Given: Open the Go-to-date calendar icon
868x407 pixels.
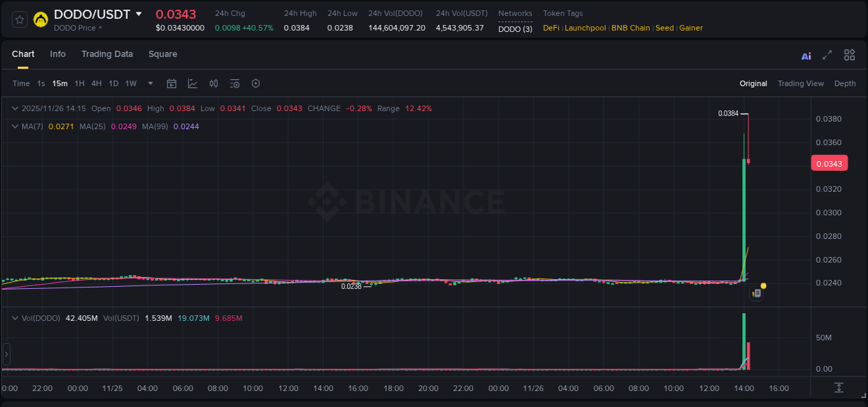Looking at the screenshot, I should coord(172,83).
